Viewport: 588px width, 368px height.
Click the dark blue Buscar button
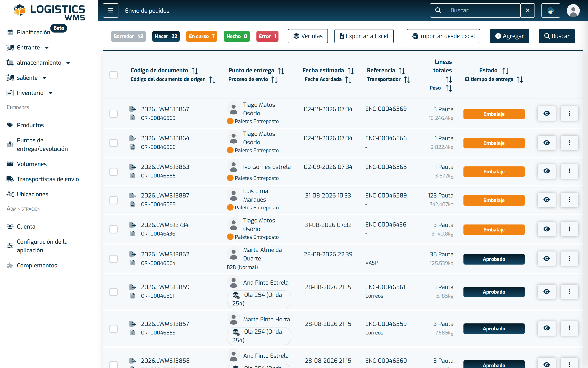click(557, 36)
